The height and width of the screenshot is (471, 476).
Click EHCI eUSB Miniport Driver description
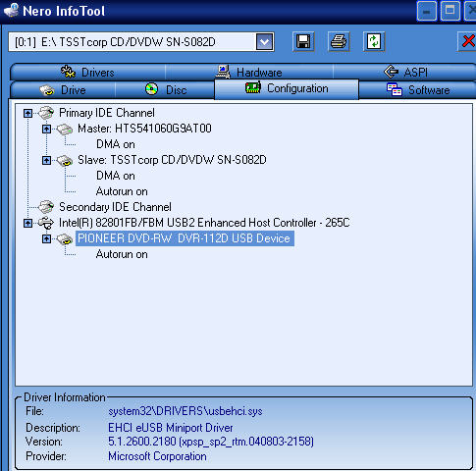(x=171, y=428)
